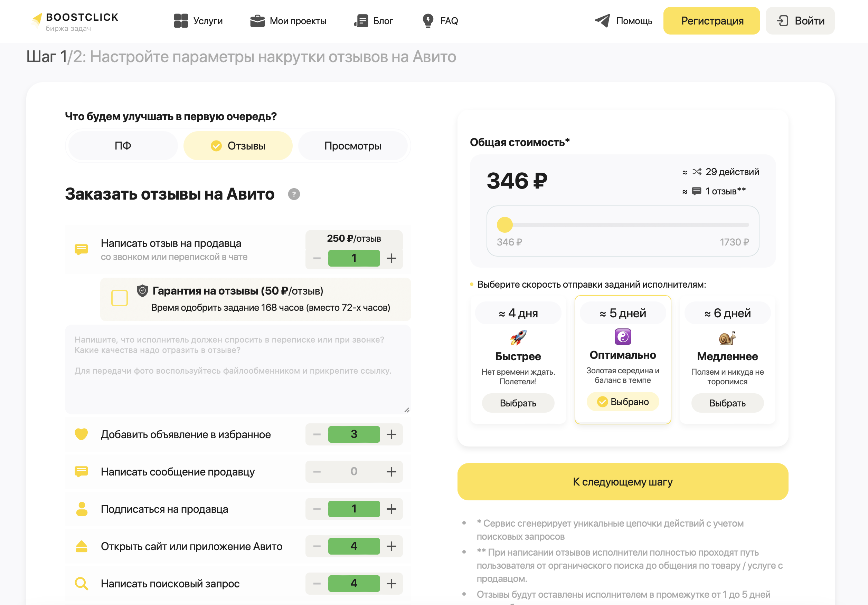Open the Услуги menu

coord(198,21)
